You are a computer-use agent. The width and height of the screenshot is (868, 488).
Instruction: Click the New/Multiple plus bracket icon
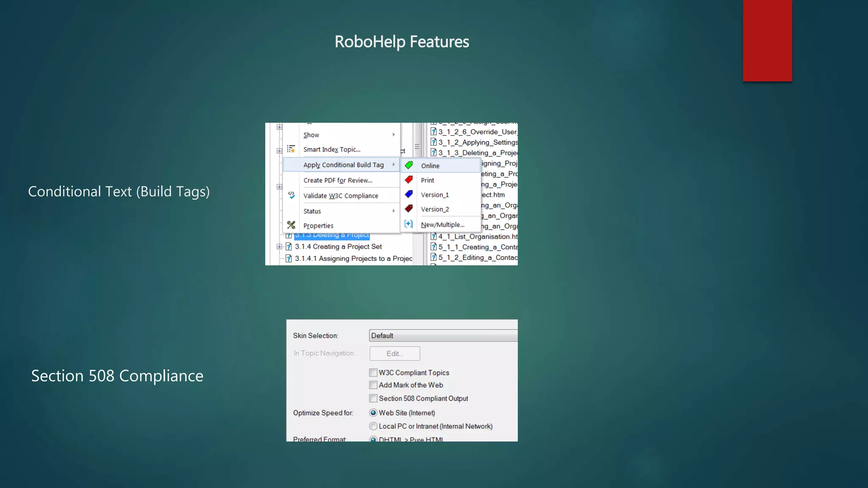[409, 224]
